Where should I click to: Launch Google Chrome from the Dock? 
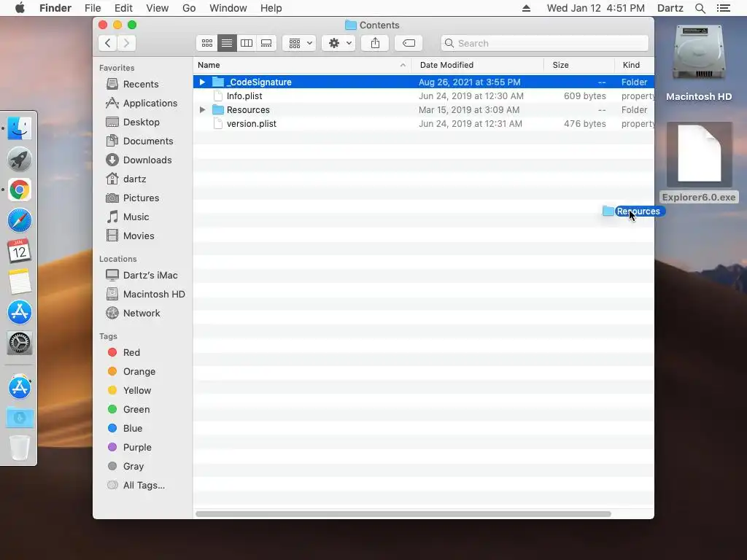point(20,190)
